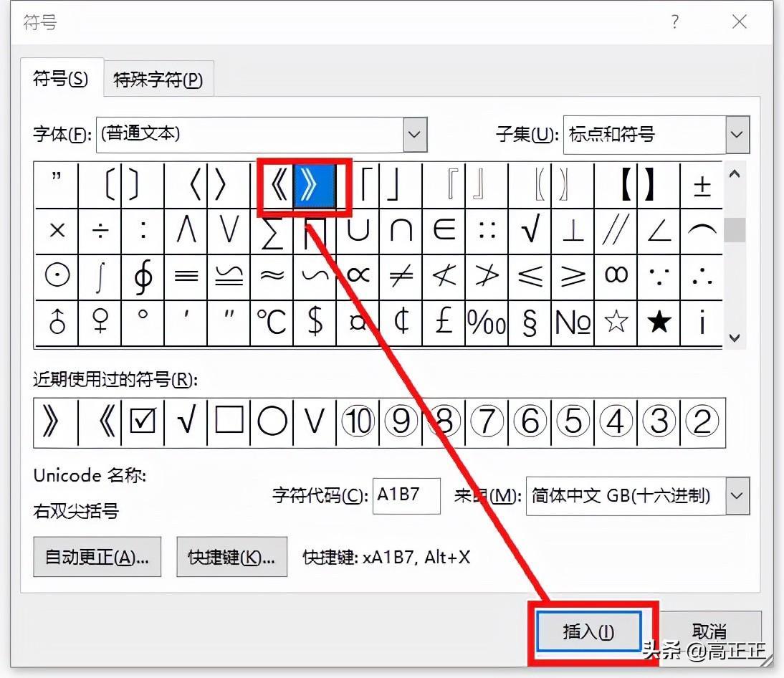Click the 字符代码 character code field
The image size is (784, 678).
tap(406, 495)
